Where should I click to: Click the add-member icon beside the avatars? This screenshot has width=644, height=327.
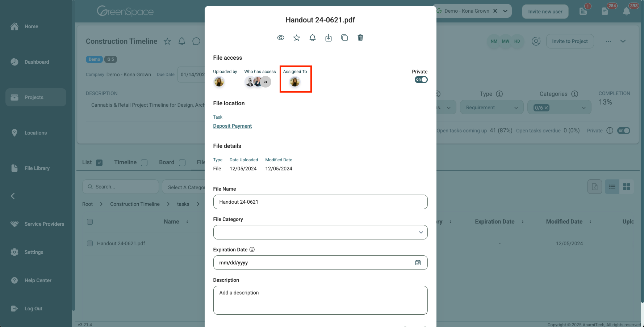tap(536, 41)
